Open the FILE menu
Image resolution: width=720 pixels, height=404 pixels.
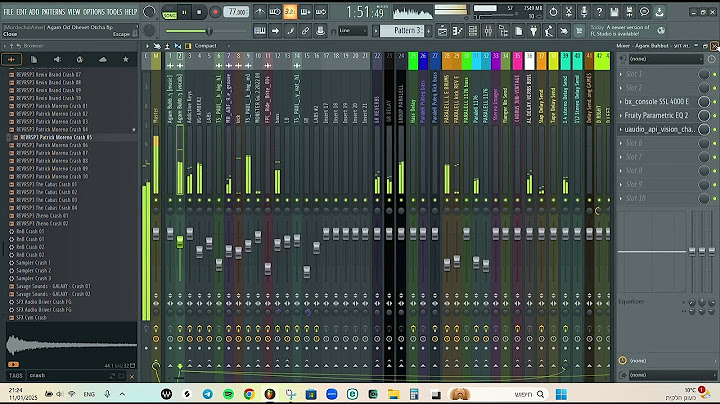(x=9, y=12)
